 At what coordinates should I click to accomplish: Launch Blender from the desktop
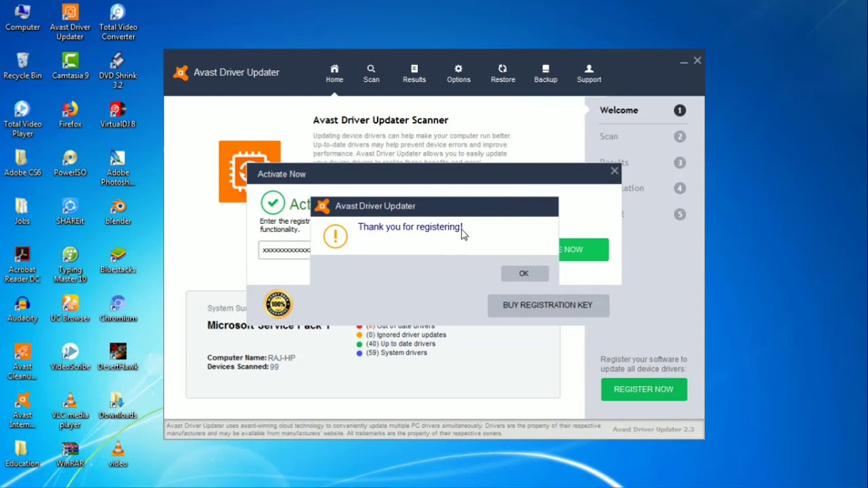tap(118, 212)
